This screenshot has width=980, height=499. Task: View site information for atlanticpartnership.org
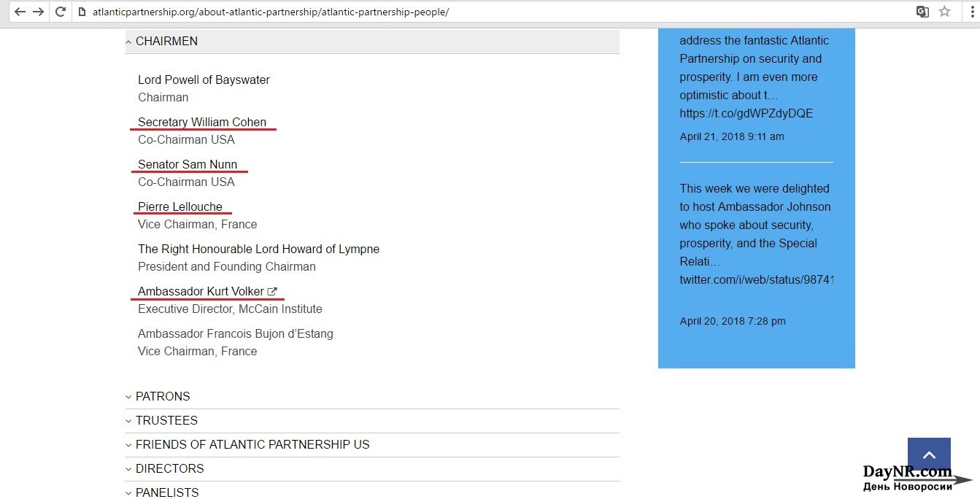click(x=82, y=12)
